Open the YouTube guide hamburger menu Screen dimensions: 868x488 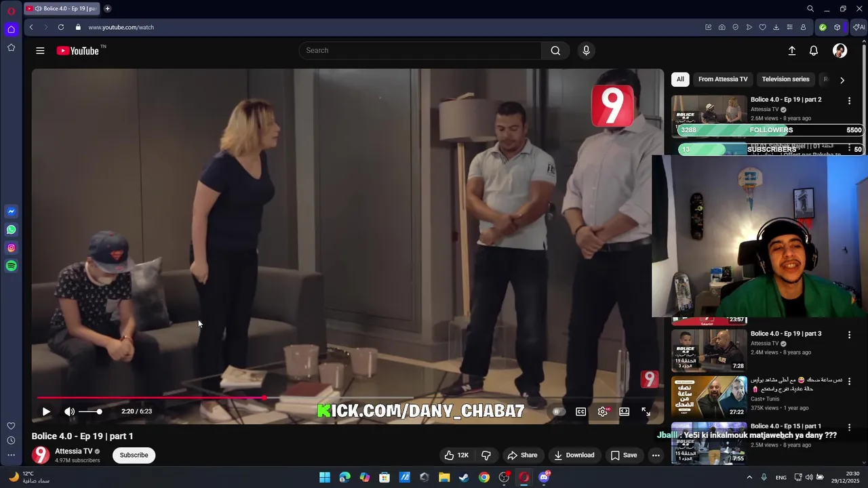40,51
